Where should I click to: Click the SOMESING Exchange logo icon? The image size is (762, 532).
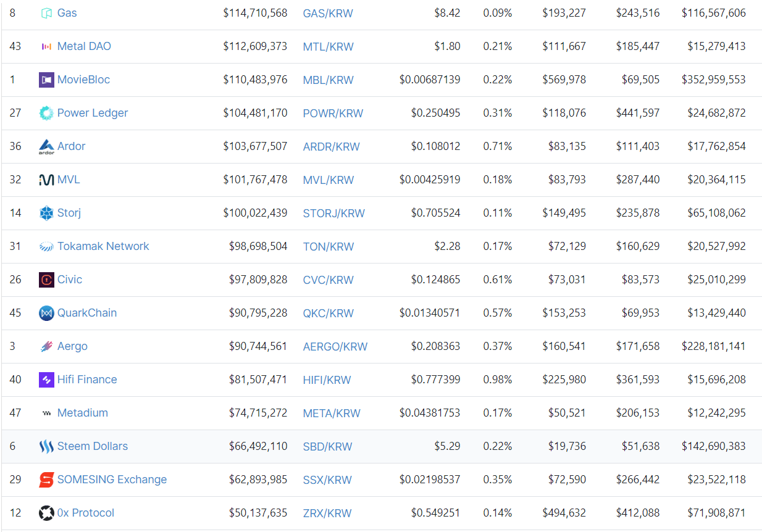(46, 480)
